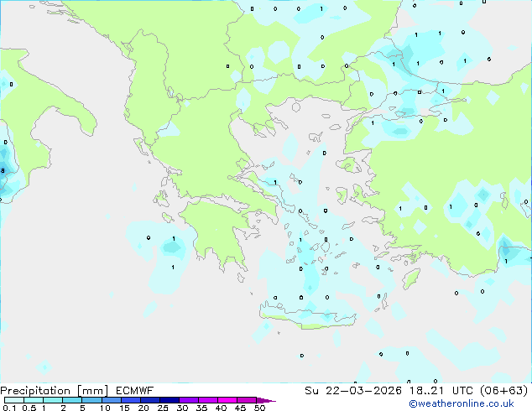This screenshot has height=411, width=532.
Task: Click the '(06+63)' forecast run text
Action: [504, 391]
